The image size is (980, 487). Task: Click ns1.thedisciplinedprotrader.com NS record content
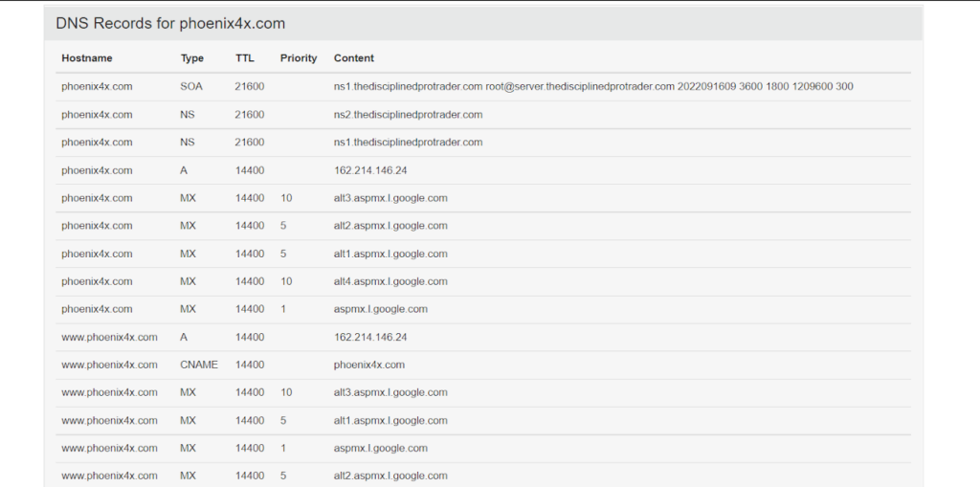pos(408,142)
